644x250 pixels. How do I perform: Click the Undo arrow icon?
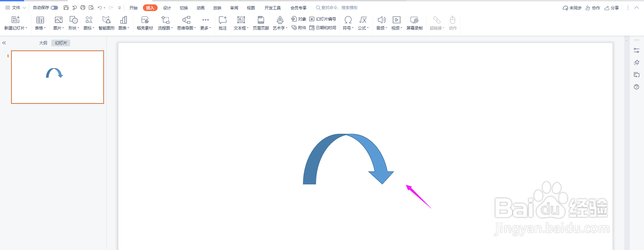coord(100,8)
